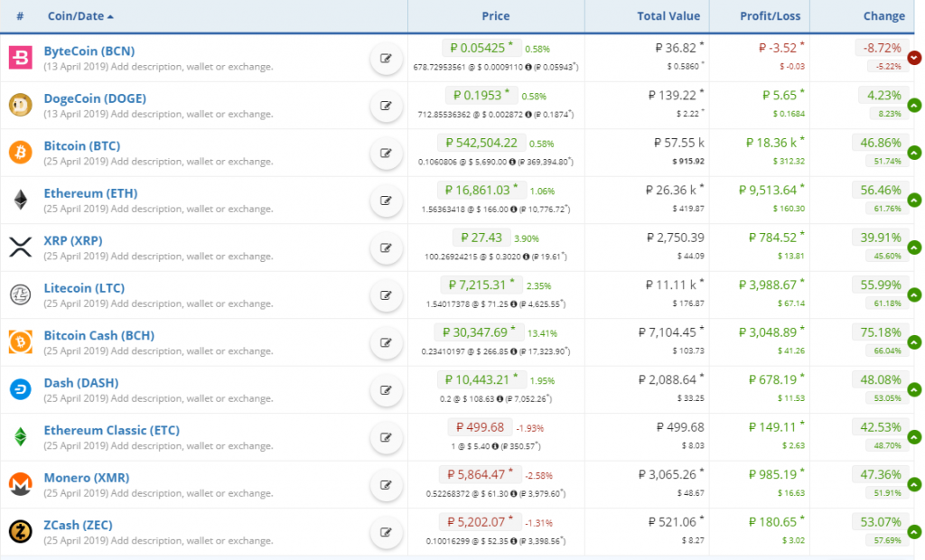
Task: Edit the Litecoin (LTC) entry
Action: point(386,295)
